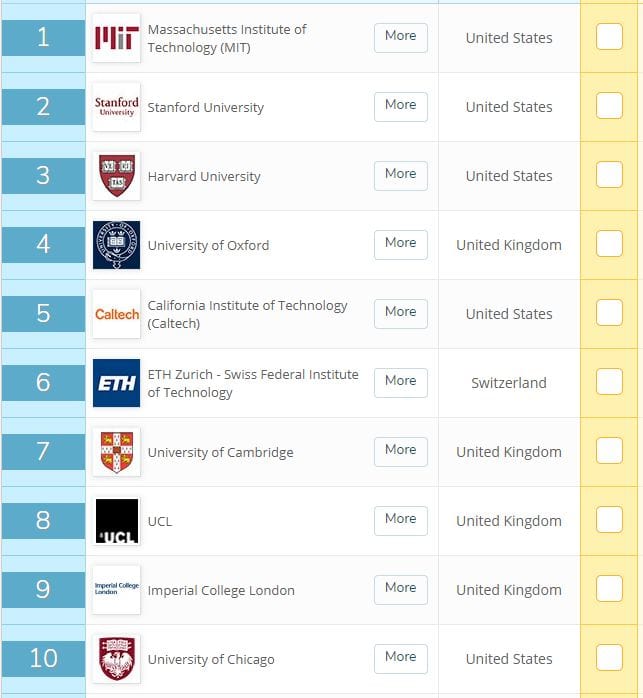Open the Stanford University logo
The height and width of the screenshot is (698, 643).
coord(116,107)
